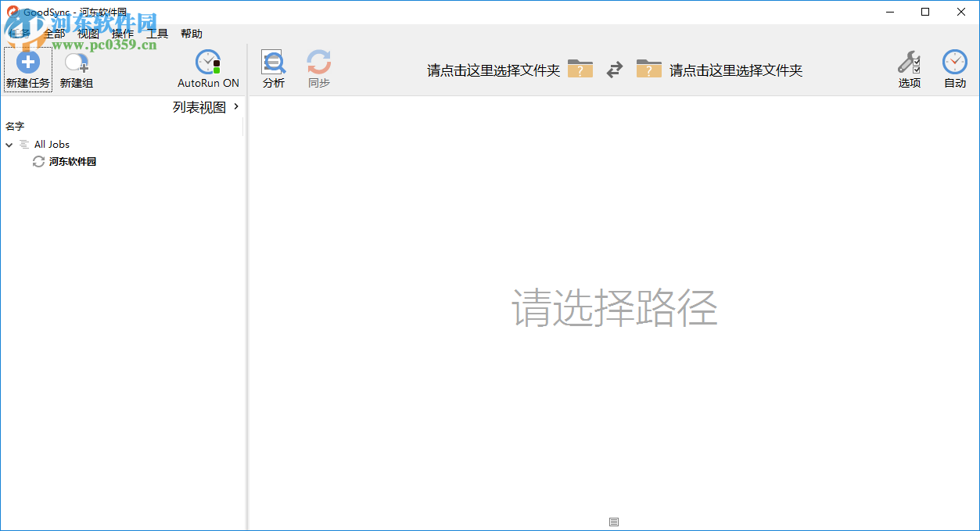Click the 同步 sync arrows icon
This screenshot has width=980, height=531.
point(318,61)
